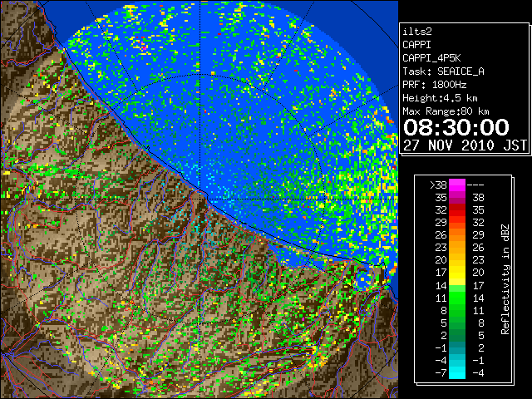This screenshot has height=399, width=532.
Task: Pick the dark teal -1 to 2 band
Action: pyautogui.click(x=457, y=347)
